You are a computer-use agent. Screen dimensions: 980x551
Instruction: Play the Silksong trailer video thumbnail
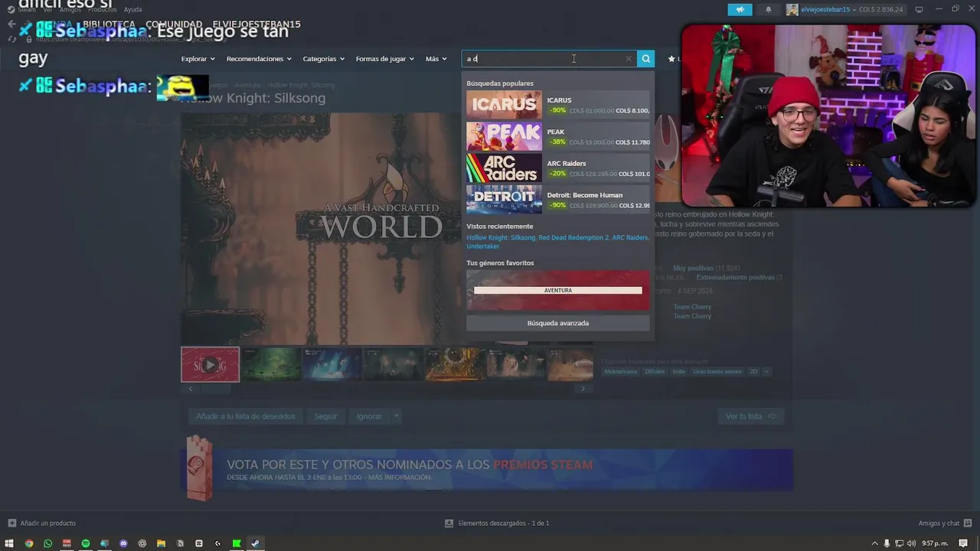coord(210,364)
